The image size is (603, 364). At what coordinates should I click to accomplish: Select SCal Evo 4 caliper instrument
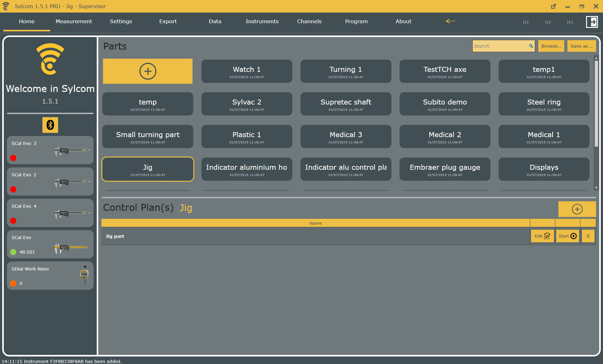click(50, 213)
